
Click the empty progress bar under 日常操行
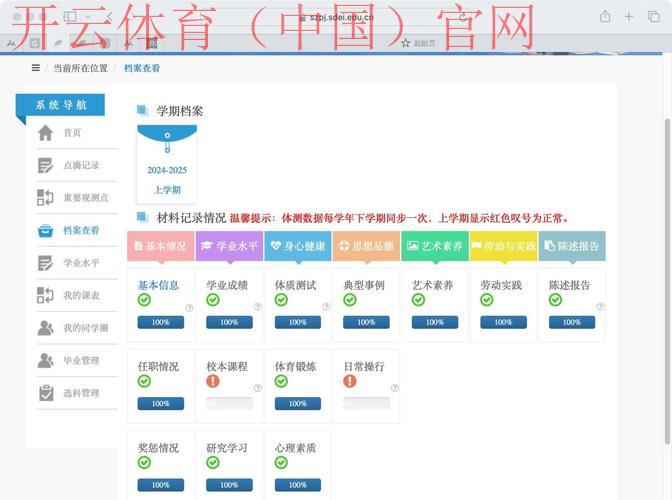[366, 404]
